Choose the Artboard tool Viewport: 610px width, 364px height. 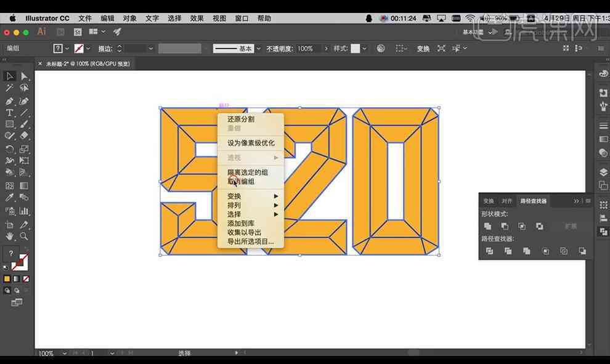10,224
